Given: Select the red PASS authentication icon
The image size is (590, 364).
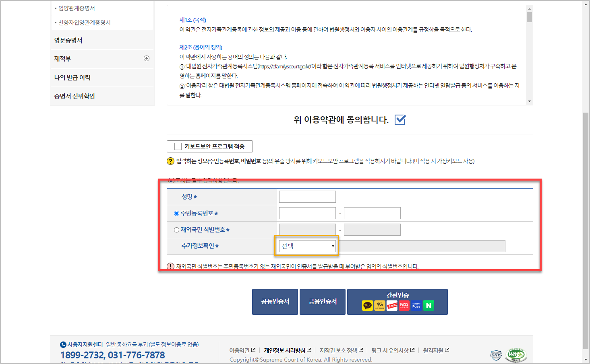Looking at the screenshot, I should click(404, 305).
